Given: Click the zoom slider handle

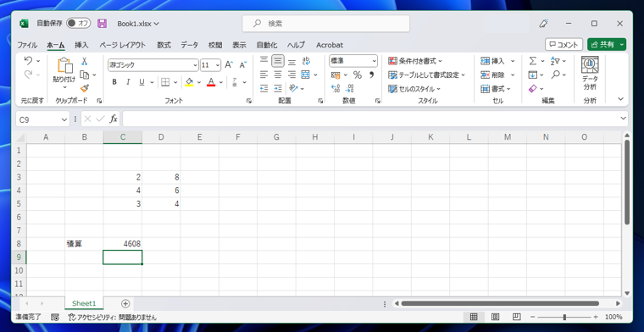Looking at the screenshot, I should coord(564,317).
